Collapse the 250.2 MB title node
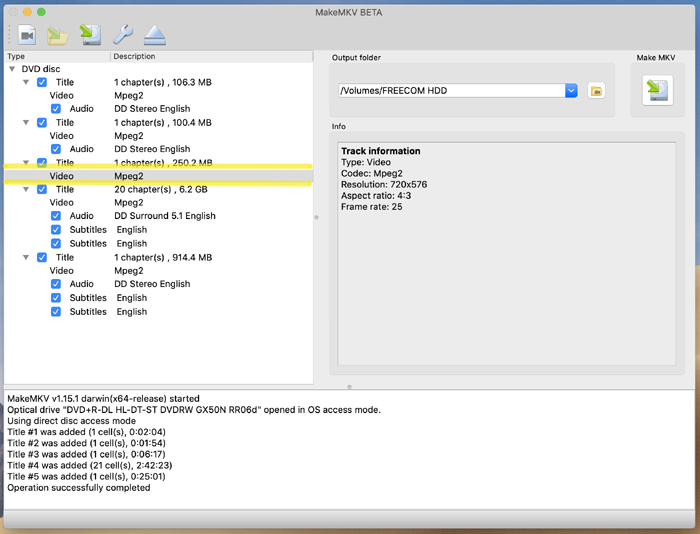 coord(26,163)
